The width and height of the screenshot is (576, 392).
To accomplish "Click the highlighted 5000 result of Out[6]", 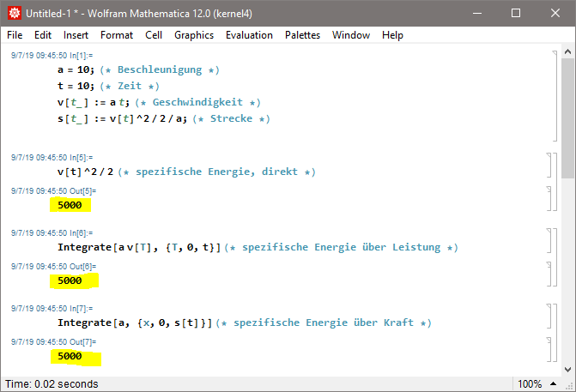I will click(x=70, y=280).
